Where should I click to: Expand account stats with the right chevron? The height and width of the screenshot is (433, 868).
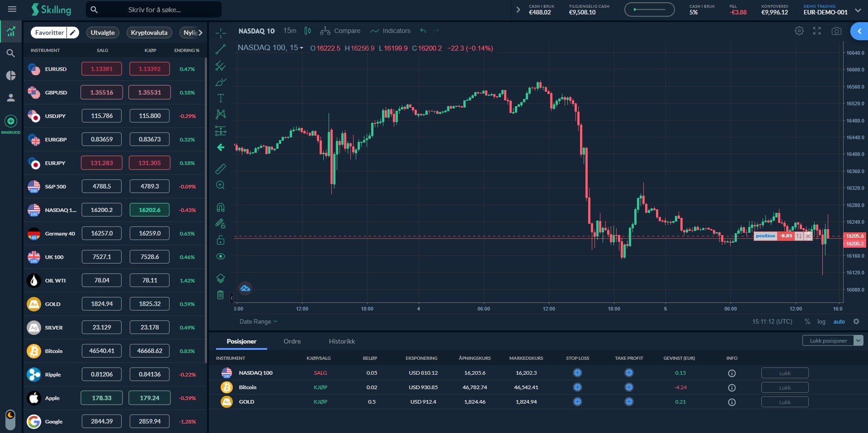[518, 9]
